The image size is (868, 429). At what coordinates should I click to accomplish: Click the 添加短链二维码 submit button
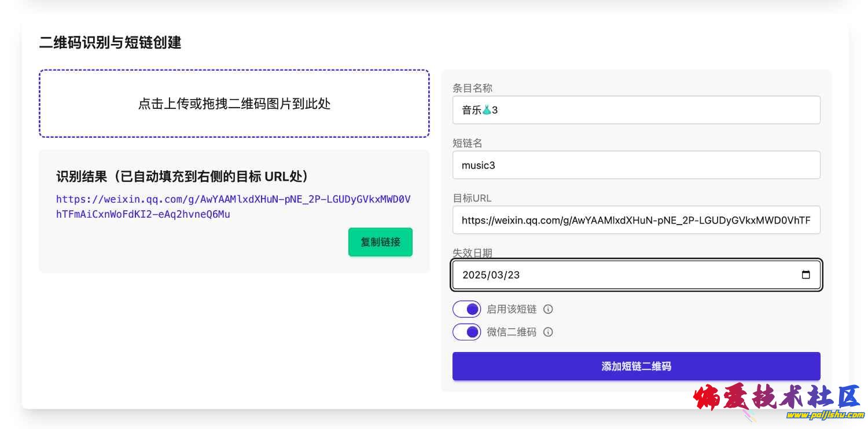coord(636,366)
